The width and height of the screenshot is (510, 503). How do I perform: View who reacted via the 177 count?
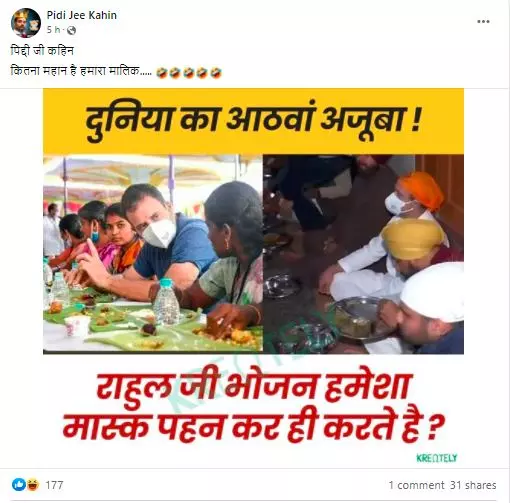point(54,485)
